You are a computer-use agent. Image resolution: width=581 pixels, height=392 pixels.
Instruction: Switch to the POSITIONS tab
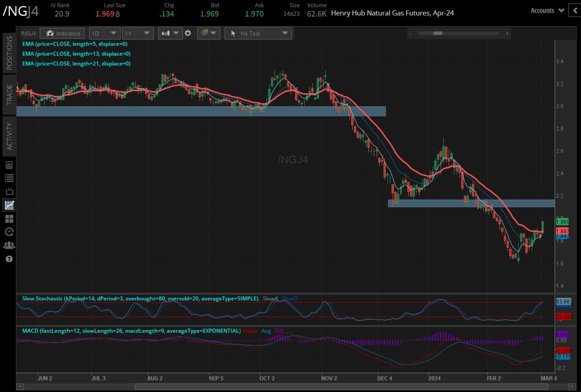[x=9, y=53]
